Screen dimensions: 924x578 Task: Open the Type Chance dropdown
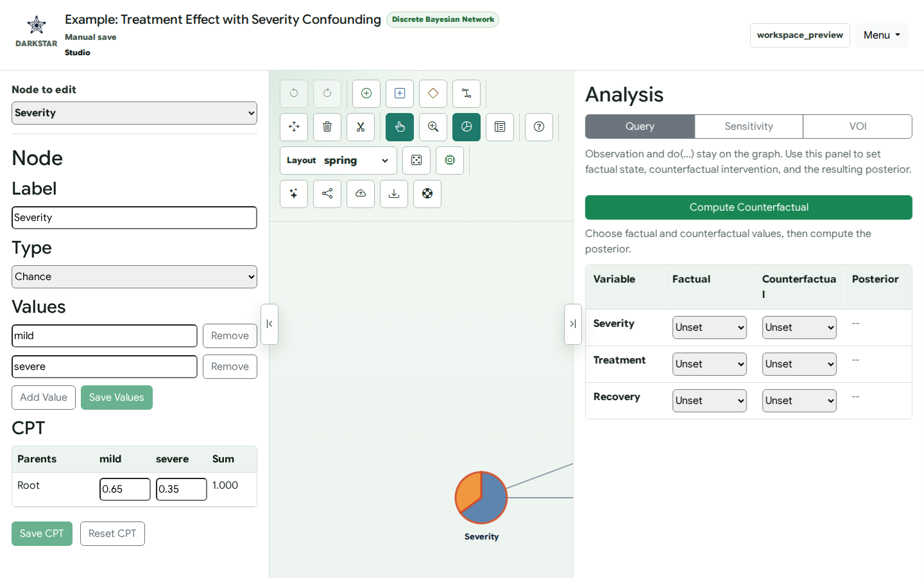pos(134,277)
